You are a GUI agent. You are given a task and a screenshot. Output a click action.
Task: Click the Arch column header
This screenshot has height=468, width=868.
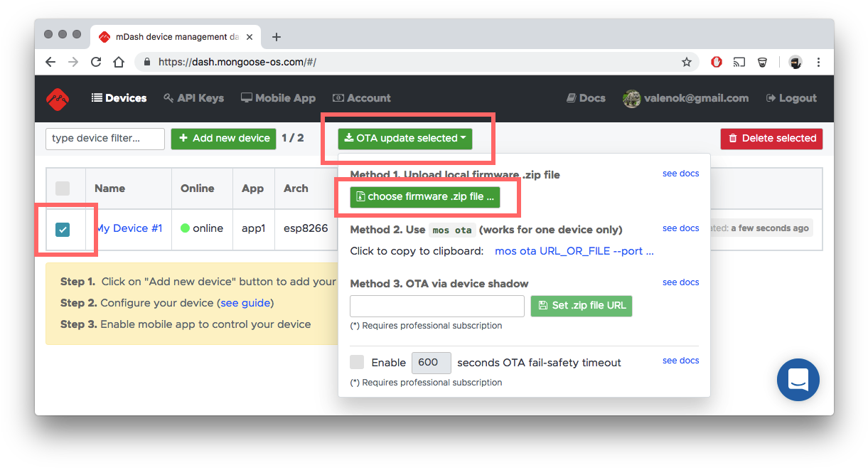296,188
